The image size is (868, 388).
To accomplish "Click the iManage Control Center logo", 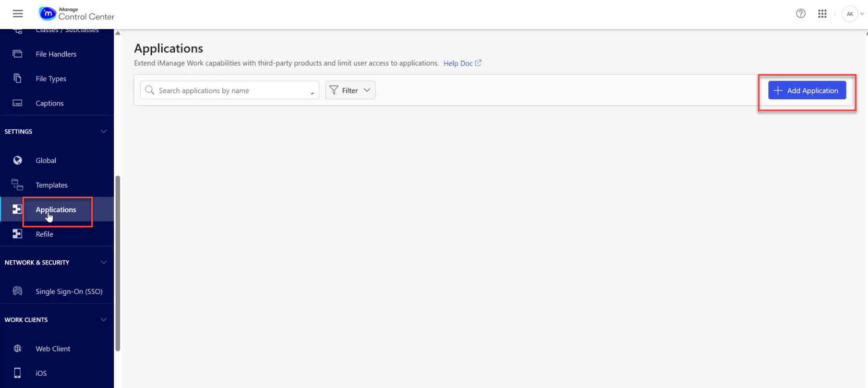I will [77, 14].
